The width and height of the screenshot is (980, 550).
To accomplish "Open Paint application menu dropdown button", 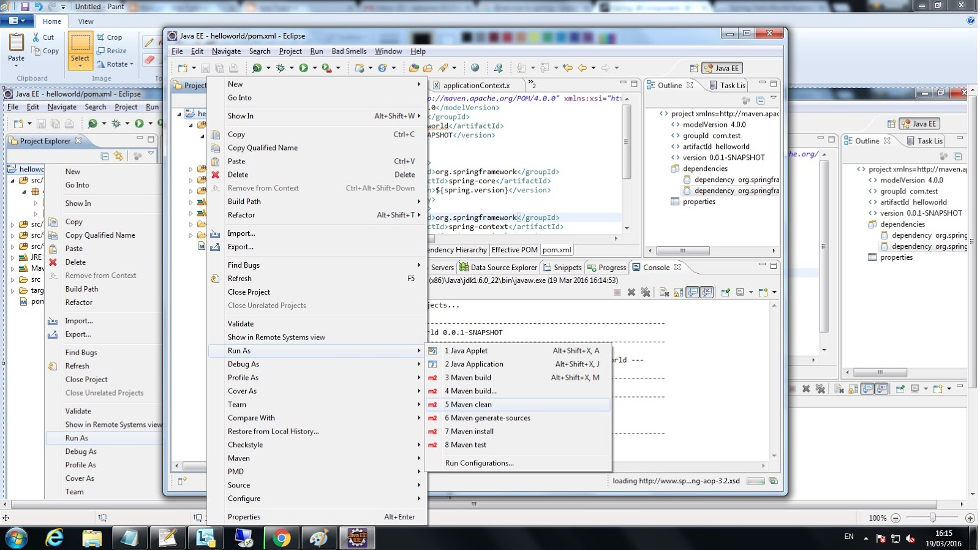I will (17, 21).
